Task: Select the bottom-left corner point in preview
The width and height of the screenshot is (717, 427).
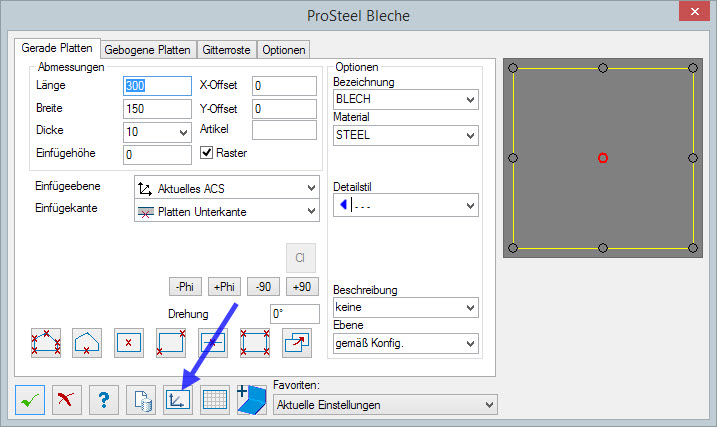Action: click(x=513, y=248)
